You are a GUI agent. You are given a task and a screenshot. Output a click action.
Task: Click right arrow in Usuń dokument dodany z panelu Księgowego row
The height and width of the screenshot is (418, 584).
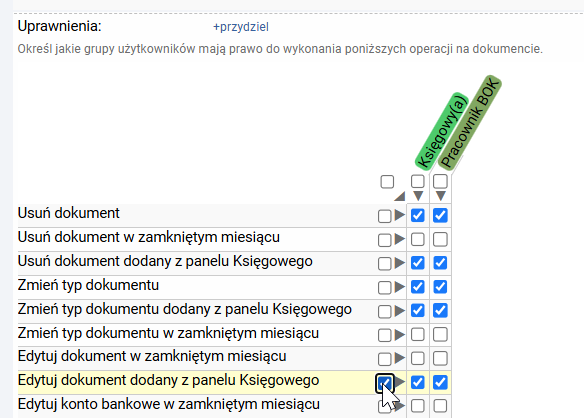[x=400, y=263]
